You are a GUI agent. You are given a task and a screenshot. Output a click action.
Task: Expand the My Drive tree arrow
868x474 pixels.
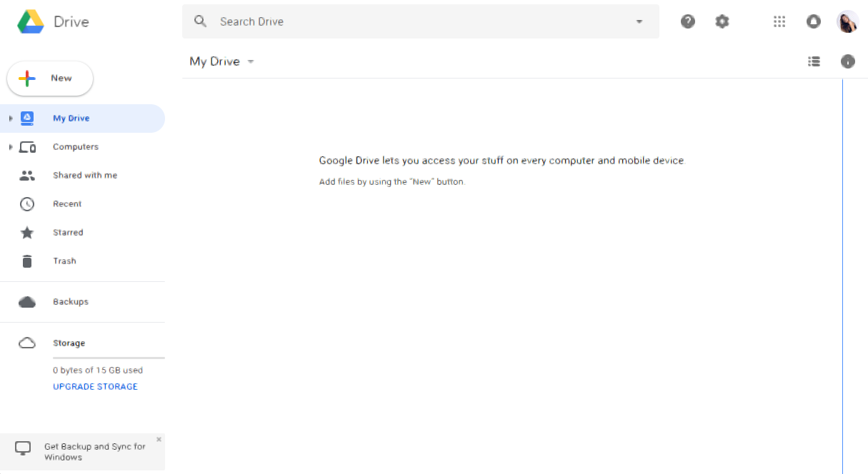pyautogui.click(x=11, y=118)
